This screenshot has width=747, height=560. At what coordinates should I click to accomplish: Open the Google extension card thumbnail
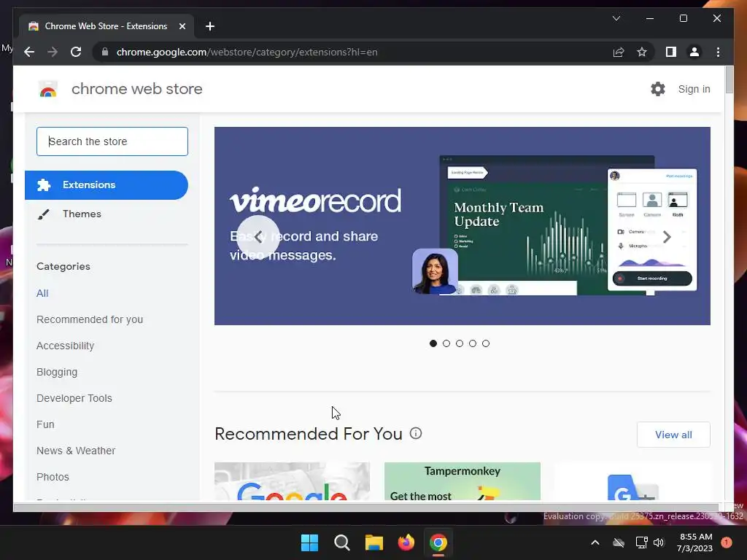[292, 481]
